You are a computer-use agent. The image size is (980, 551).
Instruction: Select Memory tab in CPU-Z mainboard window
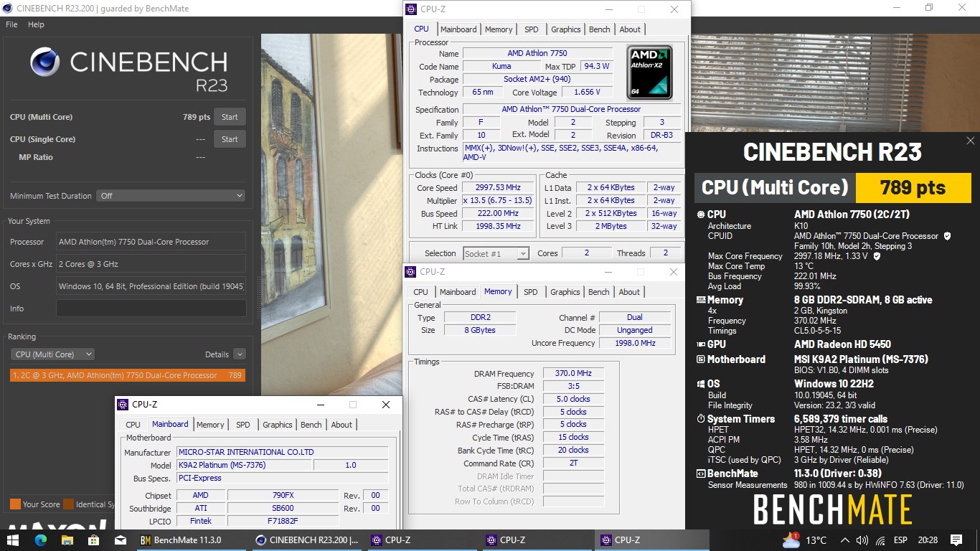pyautogui.click(x=210, y=425)
